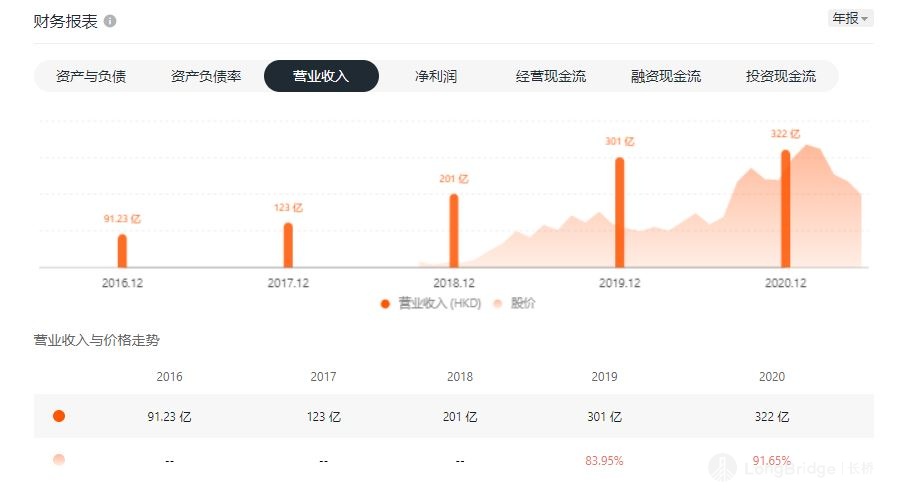
Task: Click the 2018.12 revenue bar
Action: pos(454,231)
